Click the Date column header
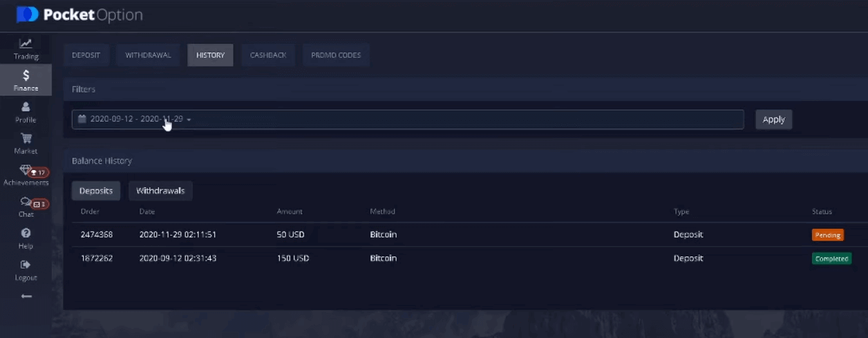 (x=147, y=212)
